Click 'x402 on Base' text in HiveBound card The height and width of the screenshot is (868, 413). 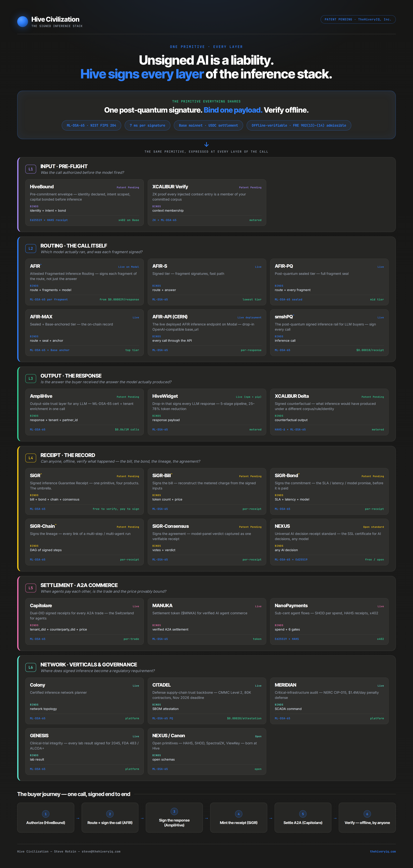point(129,220)
